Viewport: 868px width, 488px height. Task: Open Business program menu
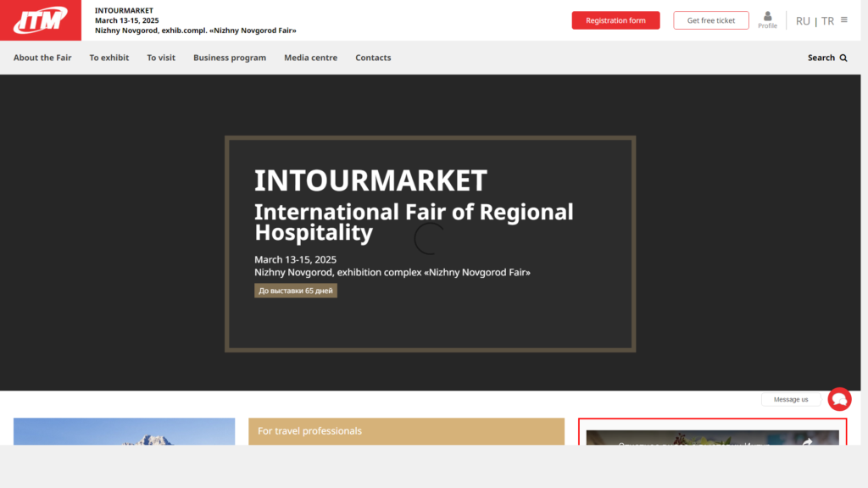230,58
